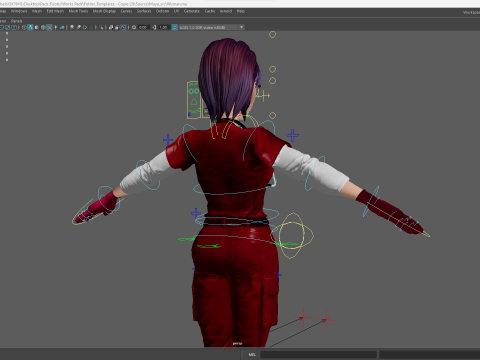This screenshot has width=480, height=360.
Task: Toggle Smooth Shade All icon
Action: click(30, 27)
